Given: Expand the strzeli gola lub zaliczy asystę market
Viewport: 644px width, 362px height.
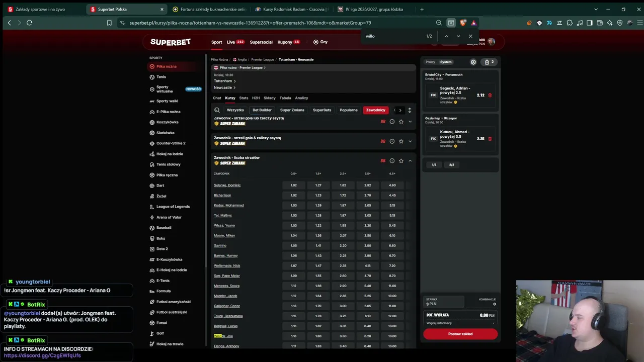Looking at the screenshot, I should [x=410, y=121].
